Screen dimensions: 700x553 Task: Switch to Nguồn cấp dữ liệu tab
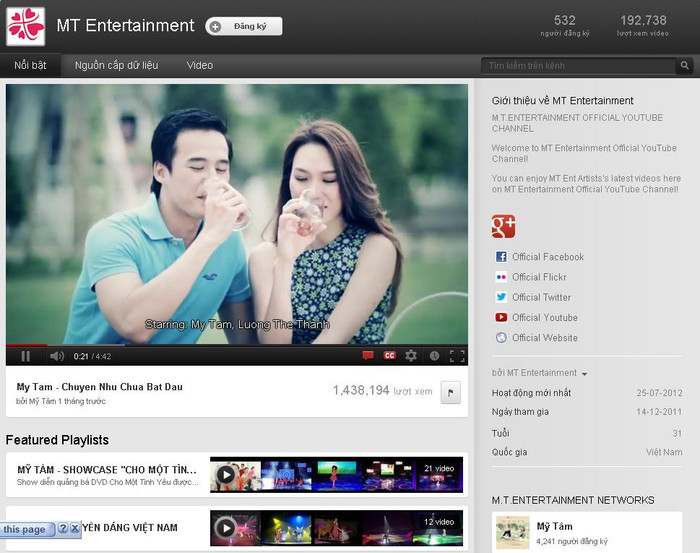pos(117,66)
